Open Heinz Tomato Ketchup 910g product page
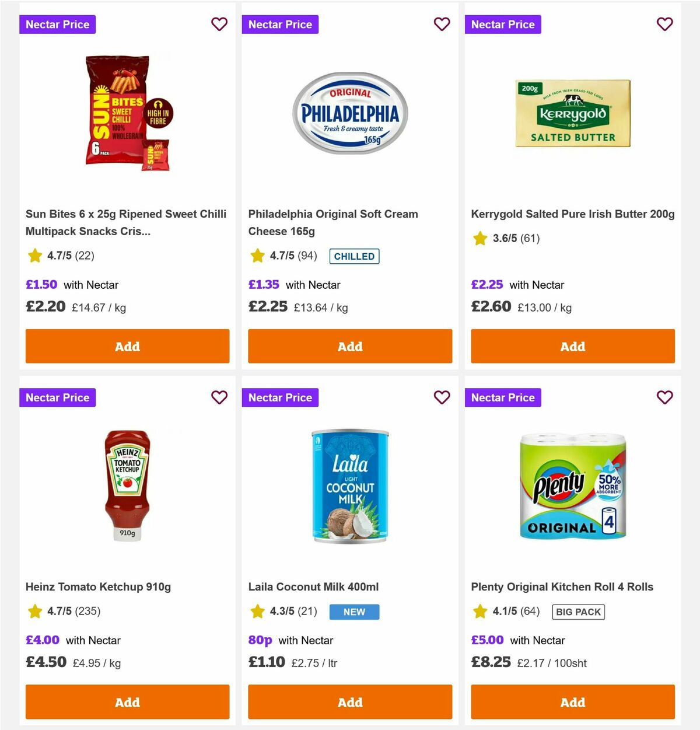 [x=99, y=586]
